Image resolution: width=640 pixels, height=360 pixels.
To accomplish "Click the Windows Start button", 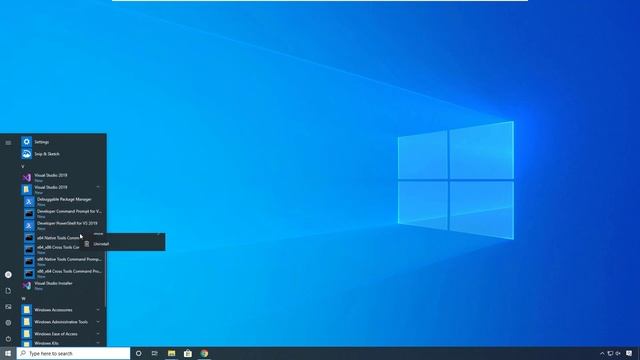I will [8, 353].
